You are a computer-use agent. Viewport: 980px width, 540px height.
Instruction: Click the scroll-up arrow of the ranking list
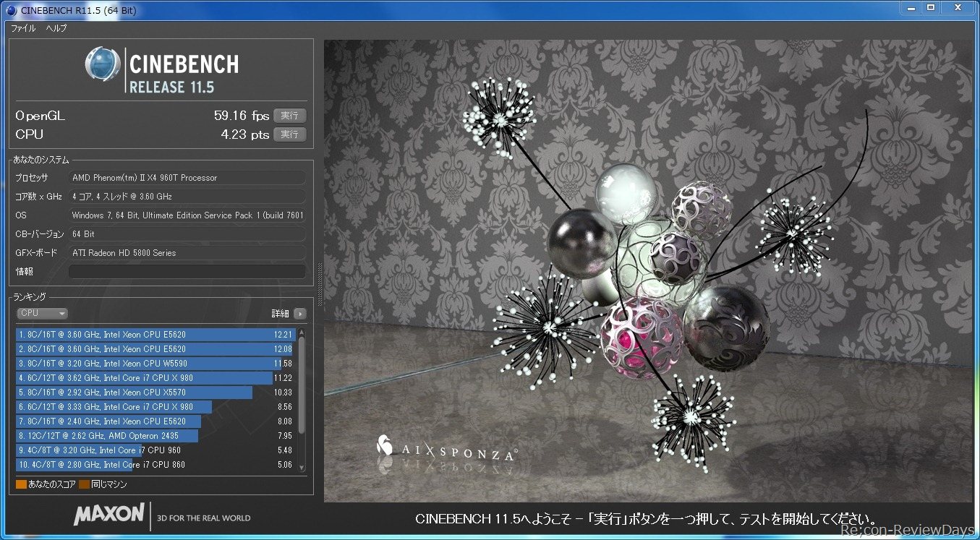(302, 333)
